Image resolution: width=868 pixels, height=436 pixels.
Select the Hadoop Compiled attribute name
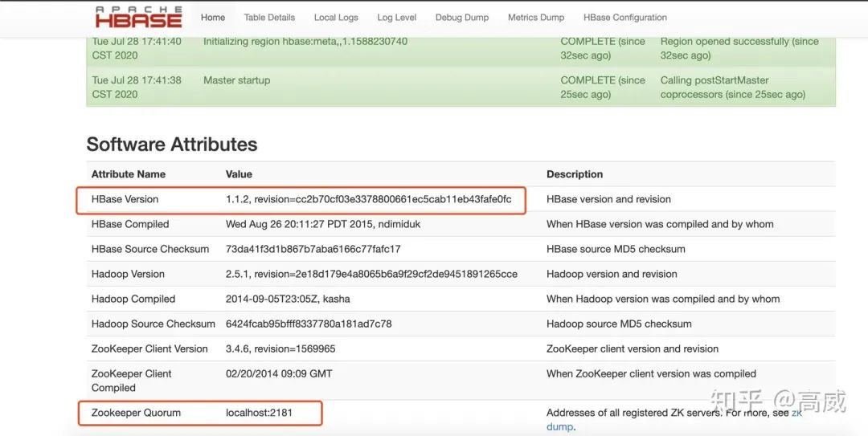pyautogui.click(x=133, y=299)
